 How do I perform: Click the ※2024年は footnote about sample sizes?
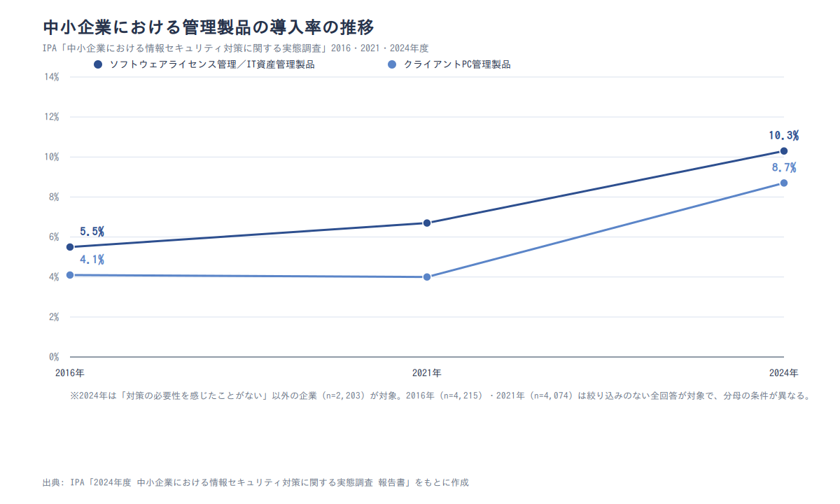[440, 395]
